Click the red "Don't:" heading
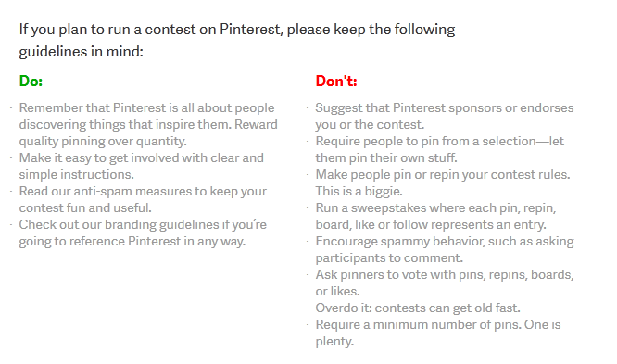 pyautogui.click(x=336, y=82)
